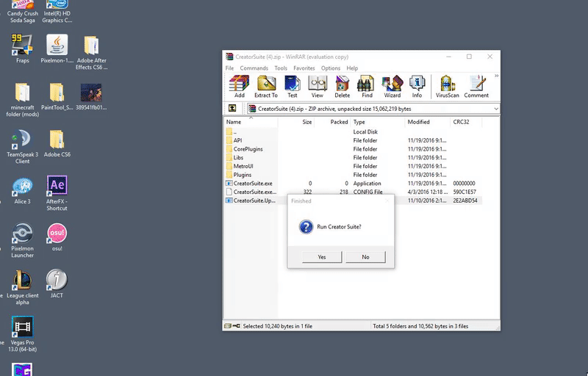Screen dimensions: 588x376
Task: Sort the list by Type column
Action: pyautogui.click(x=378, y=122)
